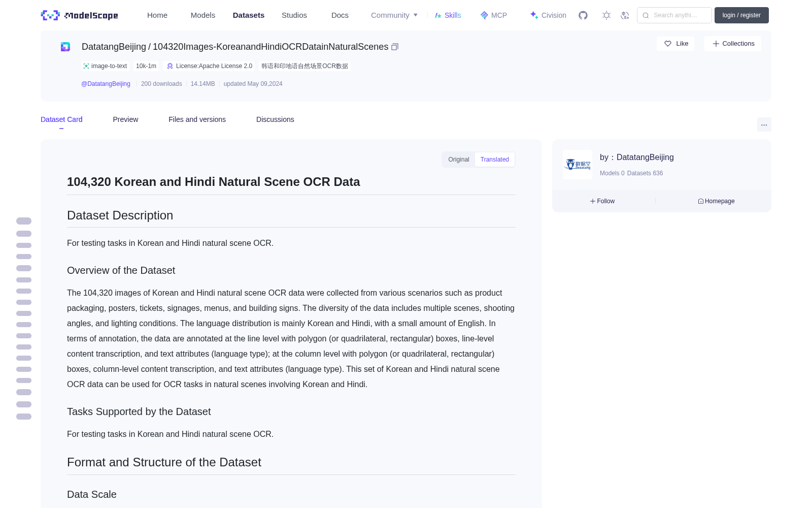Viewport: 812px width, 508px height.
Task: Click the 'Dataset Description' heading
Action: coord(120,215)
